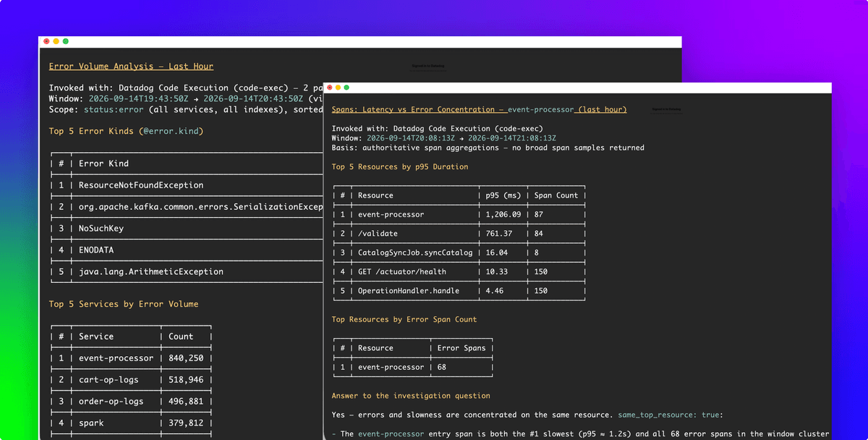
Task: Close the Error Volume Analysis window
Action: 46,41
